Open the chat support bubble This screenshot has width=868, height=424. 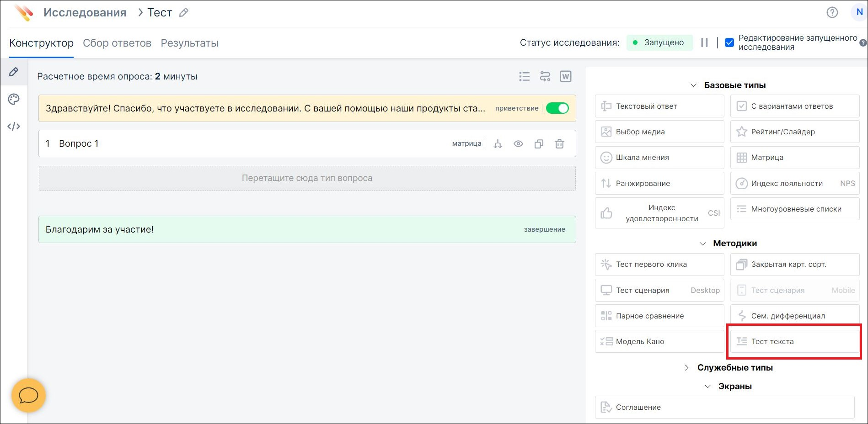click(28, 395)
